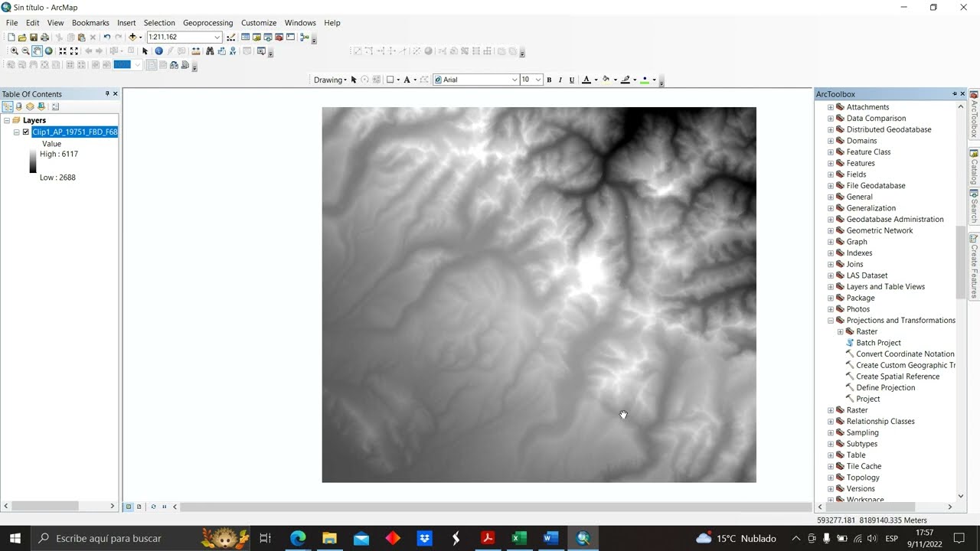Screen dimensions: 980x551
Task: Open the Geoprocessing menu
Action: (x=207, y=23)
